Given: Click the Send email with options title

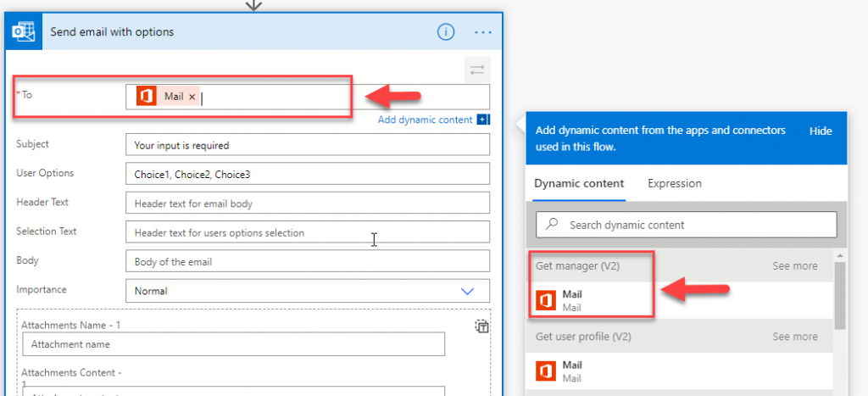Looking at the screenshot, I should (112, 32).
